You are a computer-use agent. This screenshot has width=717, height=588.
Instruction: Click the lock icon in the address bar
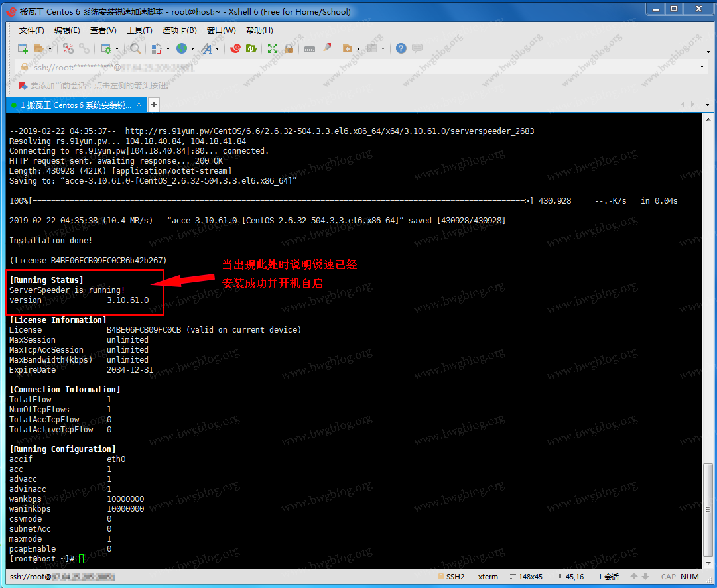(x=25, y=67)
